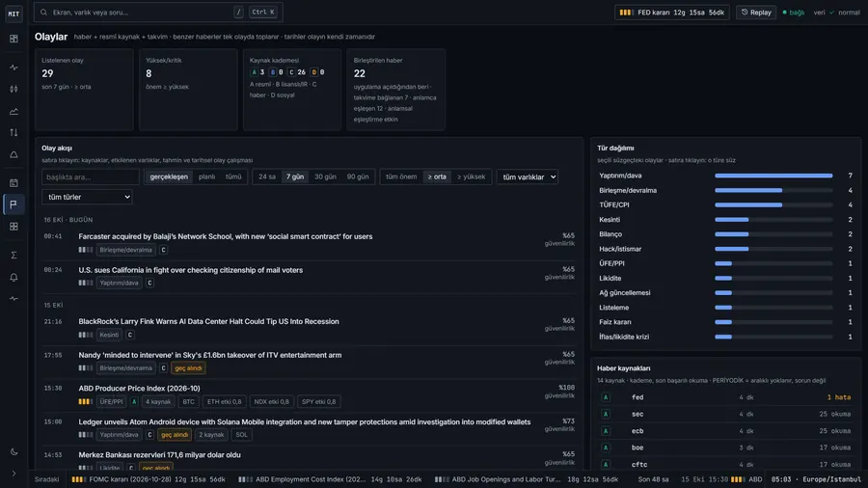Click the MIT logo in the sidebar
This screenshot has height=488, width=868.
(14, 14)
